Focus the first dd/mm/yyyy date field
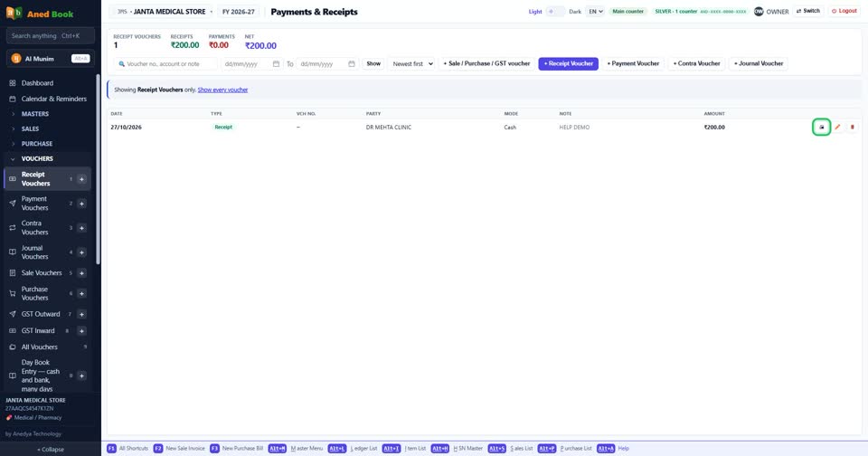Viewport: 868px width, 456px height. coord(252,63)
